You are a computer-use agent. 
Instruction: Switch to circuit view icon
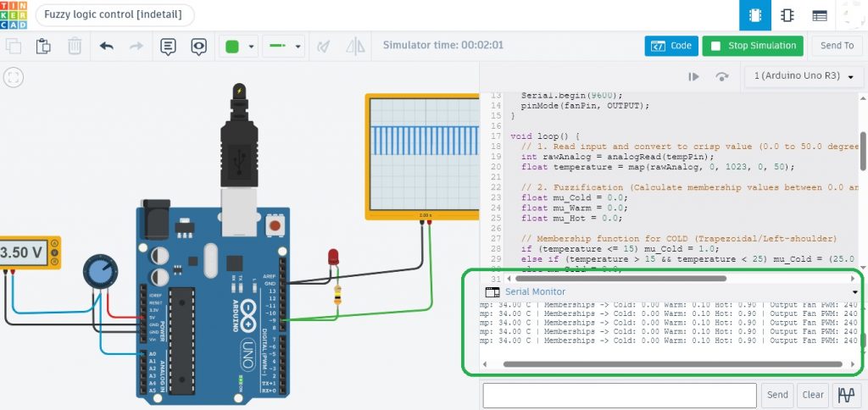point(755,15)
